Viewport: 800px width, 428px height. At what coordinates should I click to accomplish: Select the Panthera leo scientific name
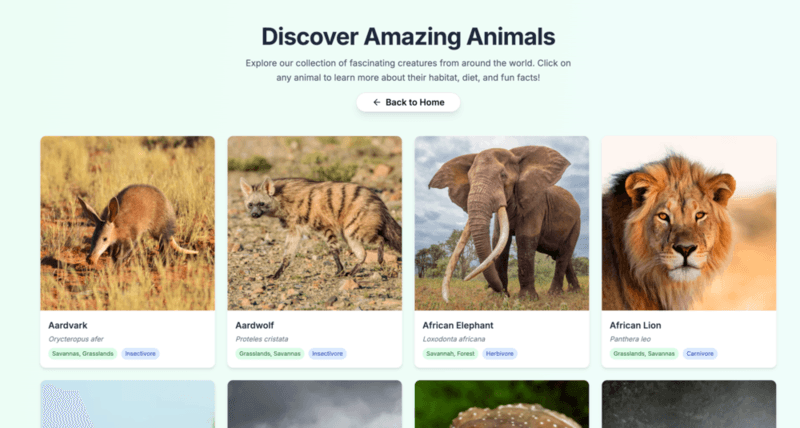pos(631,339)
